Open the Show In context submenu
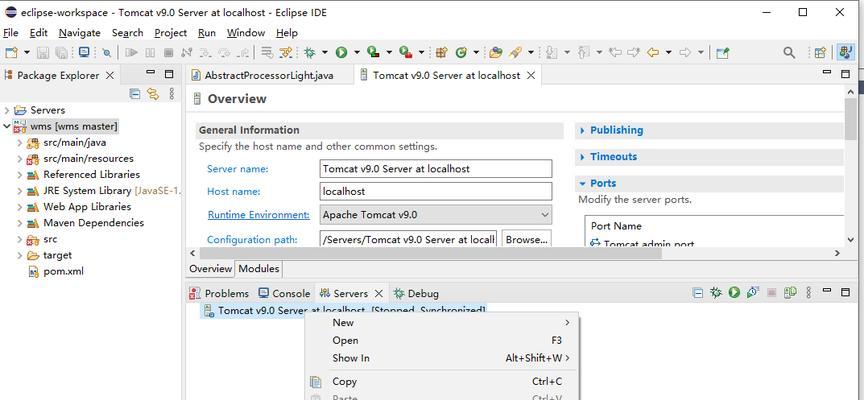This screenshot has width=864, height=400. coord(442,358)
